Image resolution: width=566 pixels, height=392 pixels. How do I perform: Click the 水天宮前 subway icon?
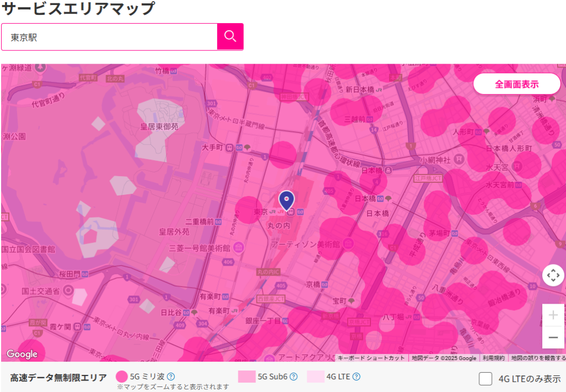pyautogui.click(x=518, y=185)
